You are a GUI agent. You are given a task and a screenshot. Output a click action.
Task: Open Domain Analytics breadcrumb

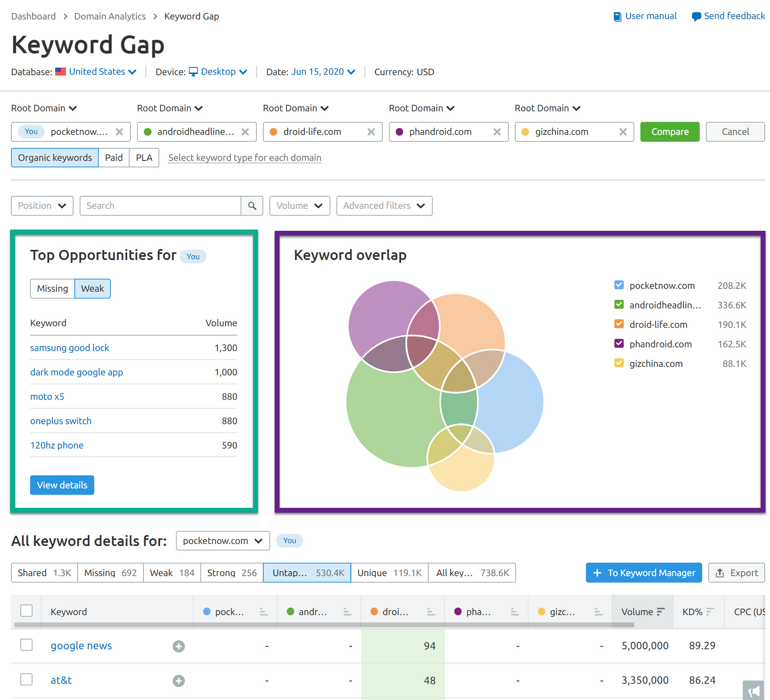point(110,17)
